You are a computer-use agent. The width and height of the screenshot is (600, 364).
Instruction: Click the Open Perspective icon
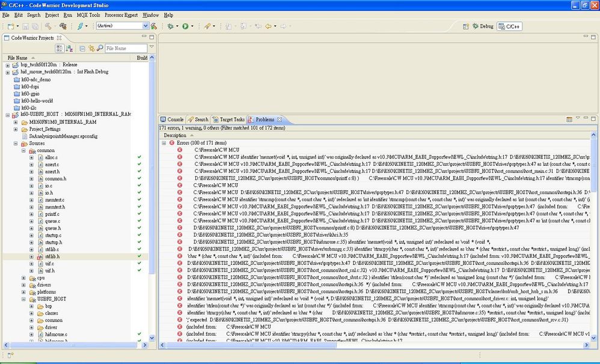point(466,26)
